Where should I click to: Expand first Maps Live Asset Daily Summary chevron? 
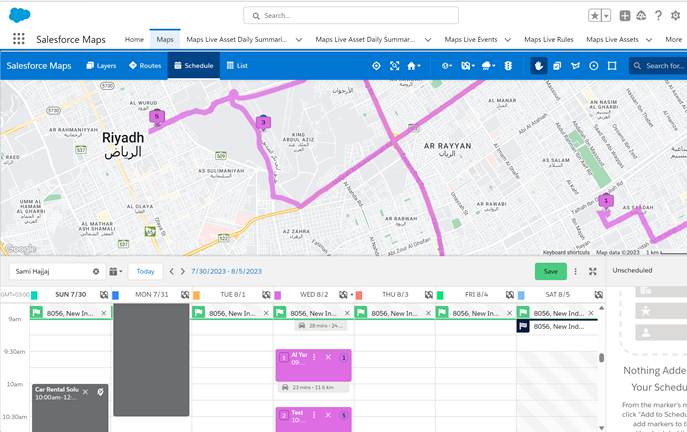click(299, 40)
